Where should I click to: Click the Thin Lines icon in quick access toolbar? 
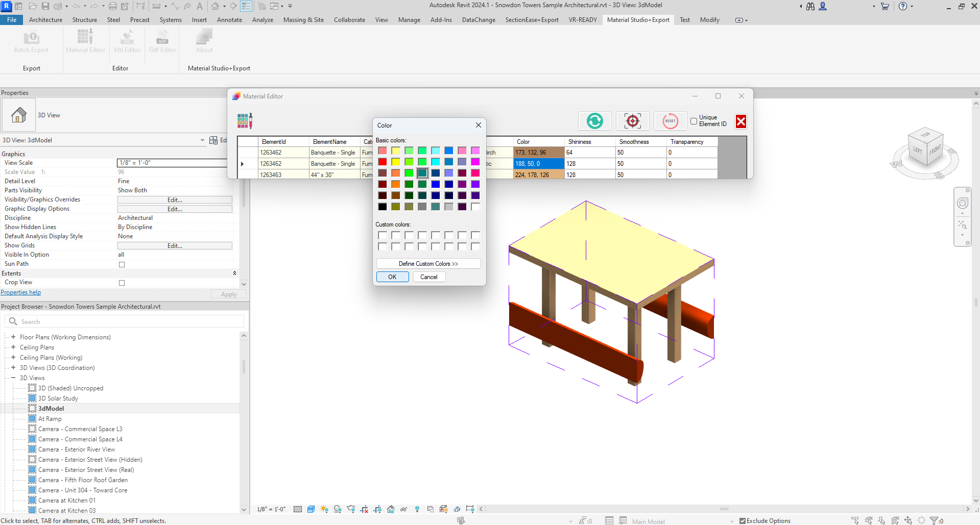(x=246, y=6)
